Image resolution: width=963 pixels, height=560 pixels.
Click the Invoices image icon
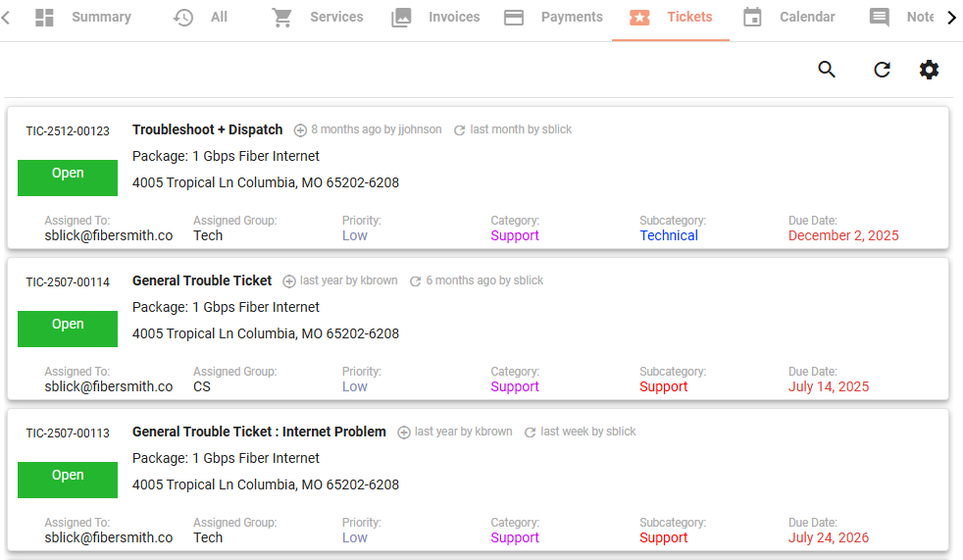tap(401, 18)
